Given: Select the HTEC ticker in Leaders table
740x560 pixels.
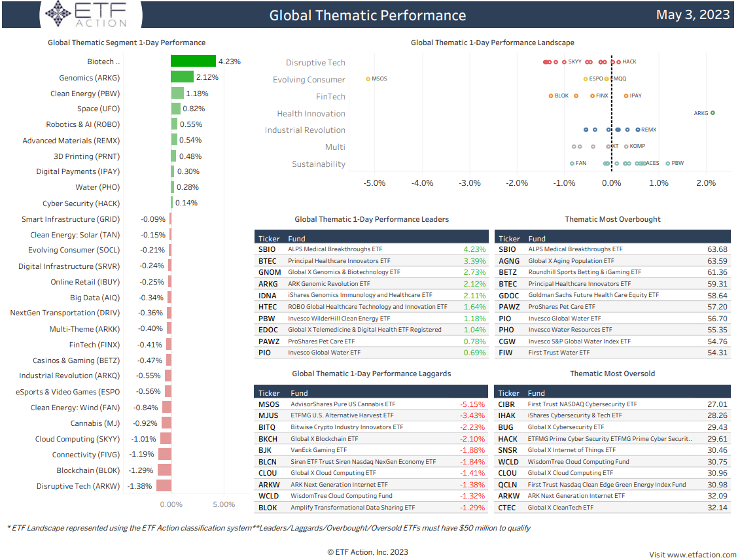Looking at the screenshot, I should tap(268, 307).
